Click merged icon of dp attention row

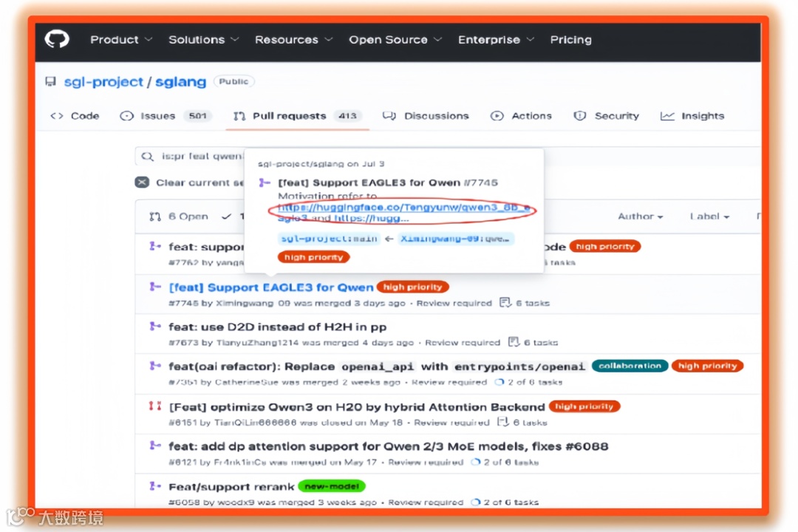click(x=155, y=446)
